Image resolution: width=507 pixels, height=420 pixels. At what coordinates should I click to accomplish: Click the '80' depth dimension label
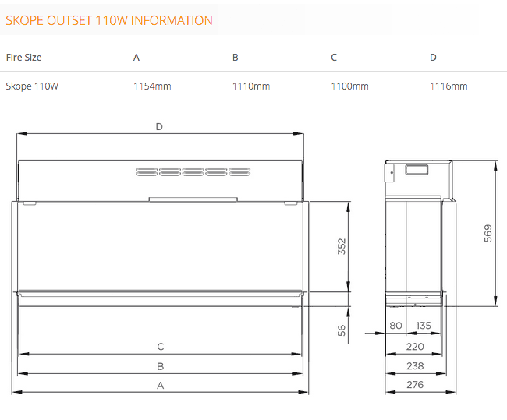(395, 326)
